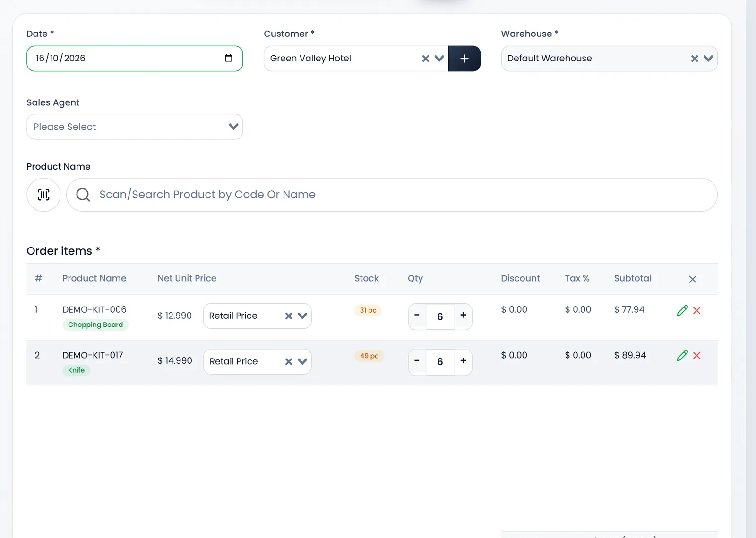The width and height of the screenshot is (756, 538).
Task: Increase quantity of Knife item
Action: coord(464,361)
